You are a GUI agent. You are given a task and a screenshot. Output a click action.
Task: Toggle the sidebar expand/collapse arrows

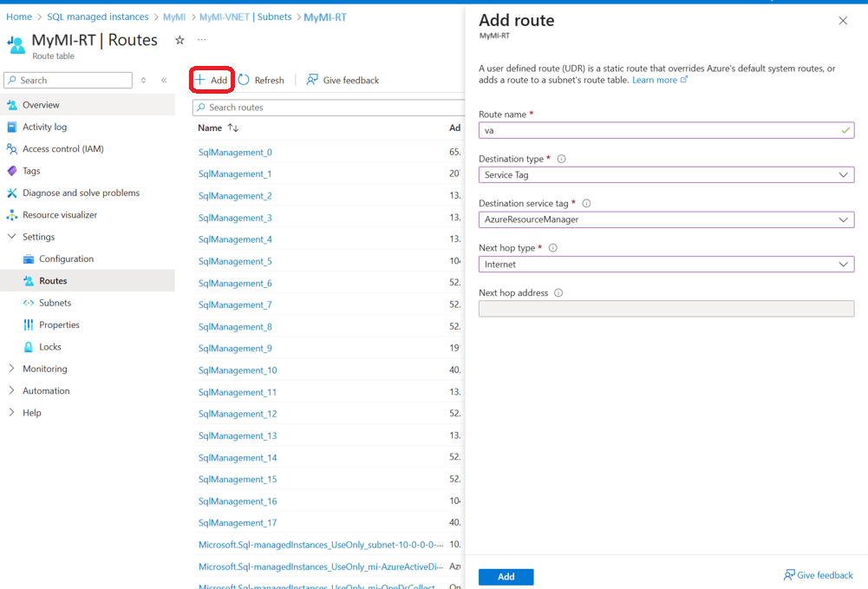click(x=143, y=81)
